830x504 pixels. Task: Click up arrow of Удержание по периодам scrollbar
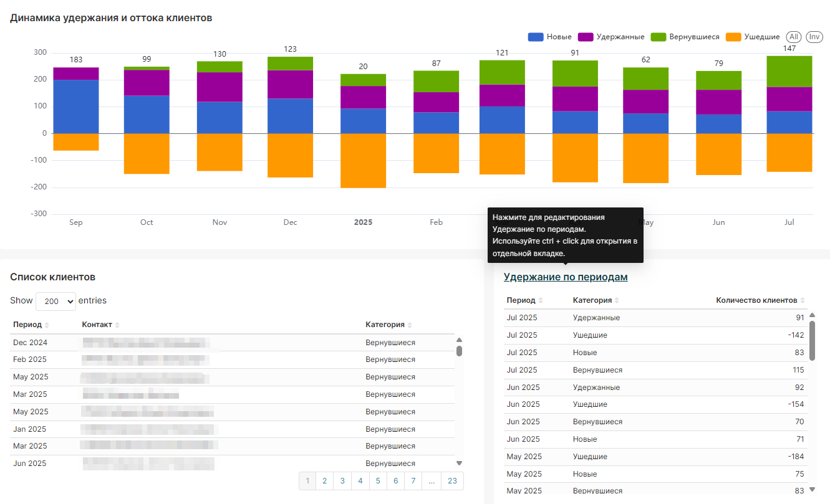[812, 316]
